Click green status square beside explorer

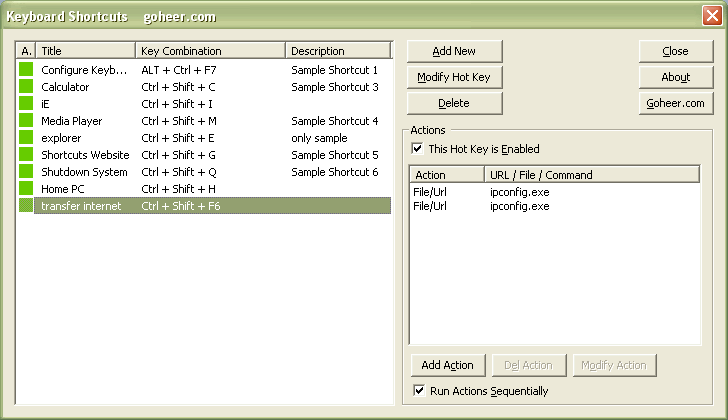26,138
